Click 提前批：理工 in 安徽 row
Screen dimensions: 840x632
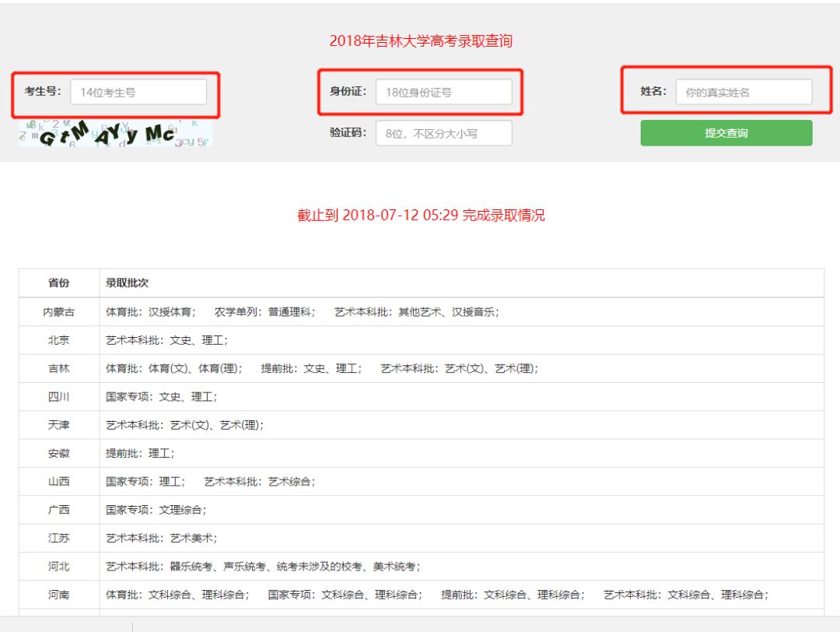pyautogui.click(x=140, y=454)
